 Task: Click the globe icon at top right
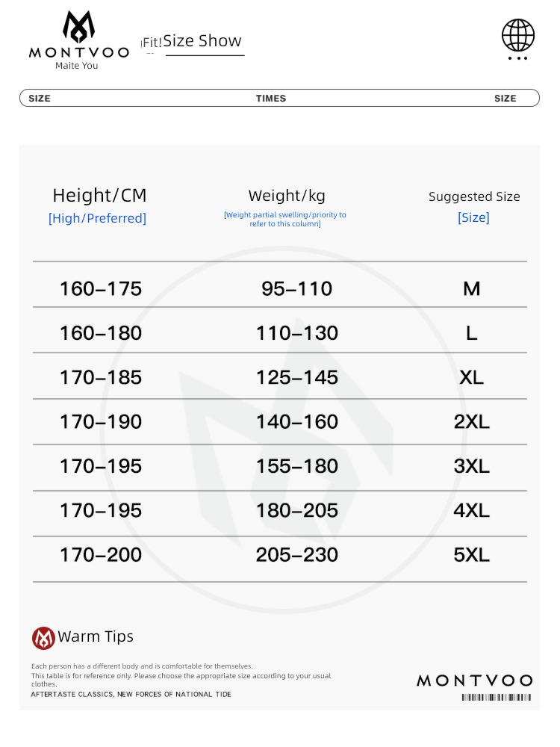pyautogui.click(x=518, y=35)
